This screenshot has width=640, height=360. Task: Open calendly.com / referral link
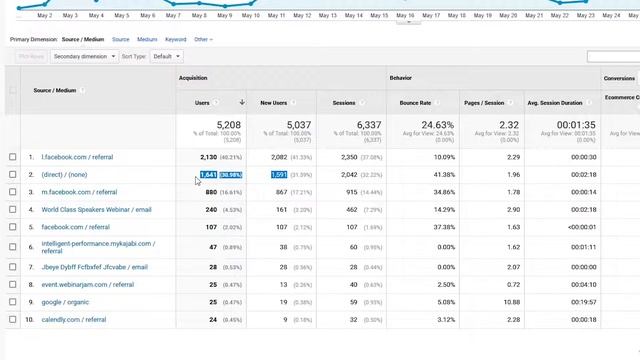click(73, 320)
